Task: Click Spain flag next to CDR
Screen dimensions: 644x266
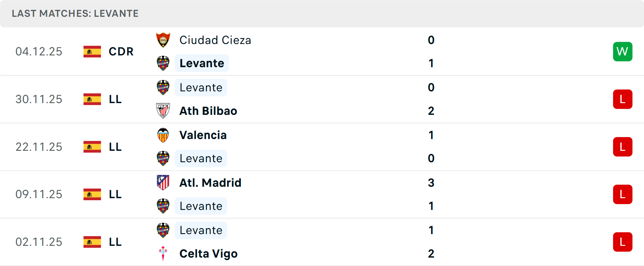Action: click(x=92, y=52)
